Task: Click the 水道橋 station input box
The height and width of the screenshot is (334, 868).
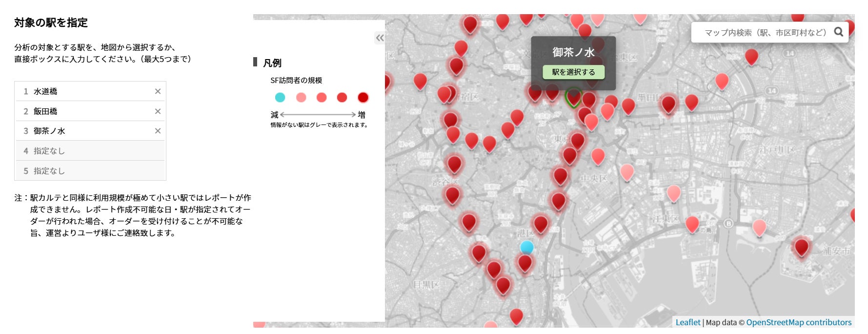Action: (x=90, y=91)
